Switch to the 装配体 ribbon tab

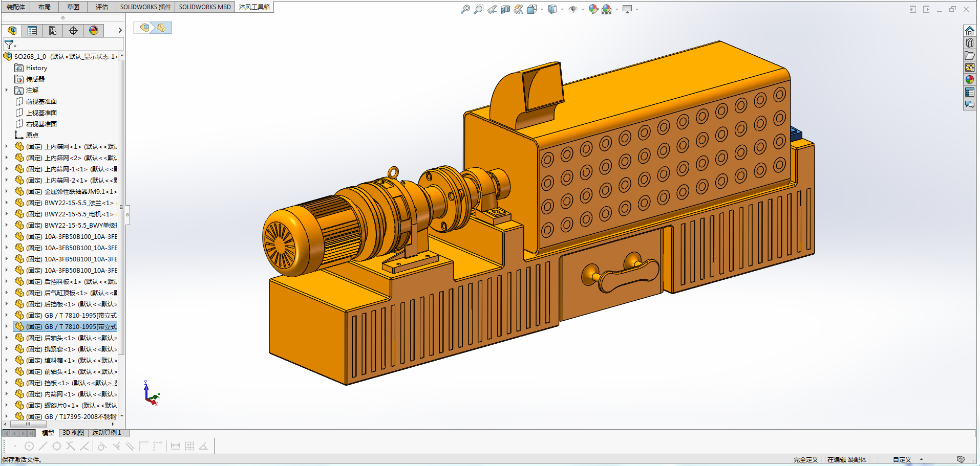tap(16, 7)
